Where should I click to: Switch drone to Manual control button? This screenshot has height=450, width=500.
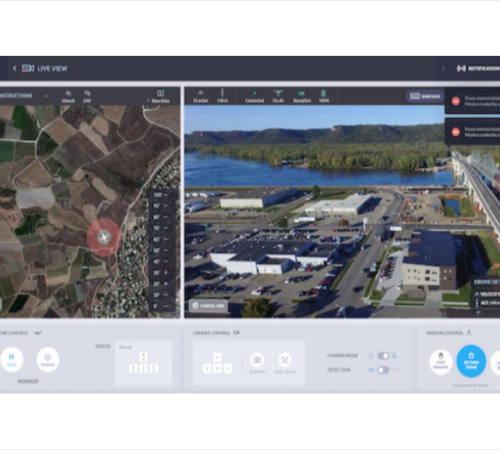point(48,359)
